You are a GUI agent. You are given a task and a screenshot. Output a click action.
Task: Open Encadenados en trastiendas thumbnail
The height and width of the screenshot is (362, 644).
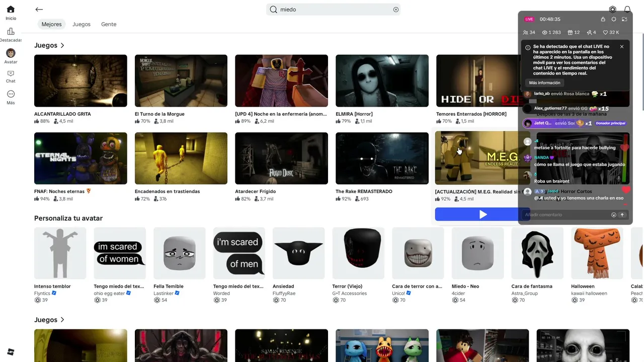(181, 158)
